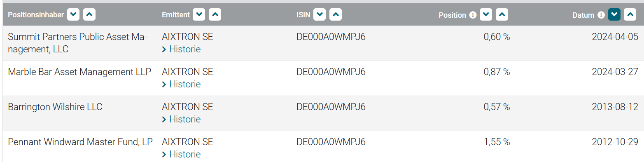Click the Positionsinhaber column header label

(36, 15)
